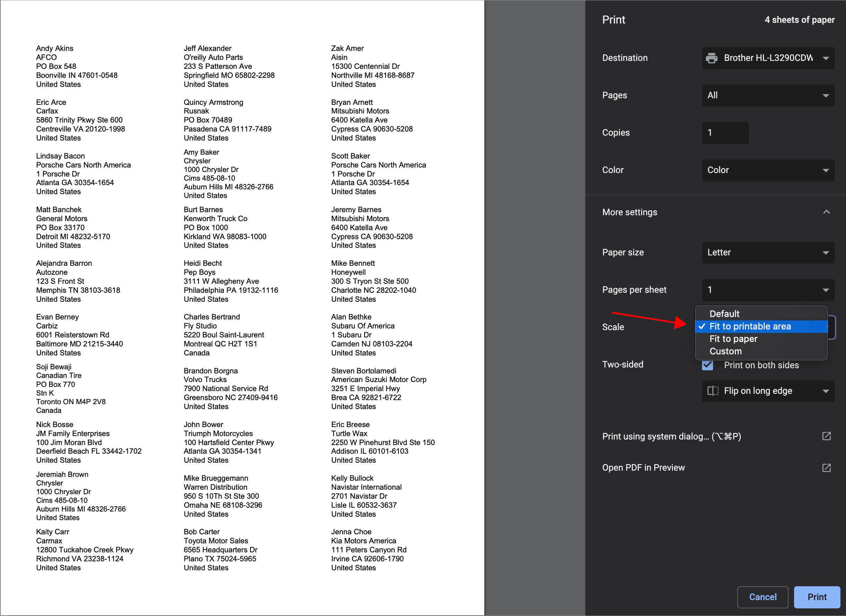Click the name 'Jeremy Barnes' in preview
The width and height of the screenshot is (846, 616).
(356, 210)
